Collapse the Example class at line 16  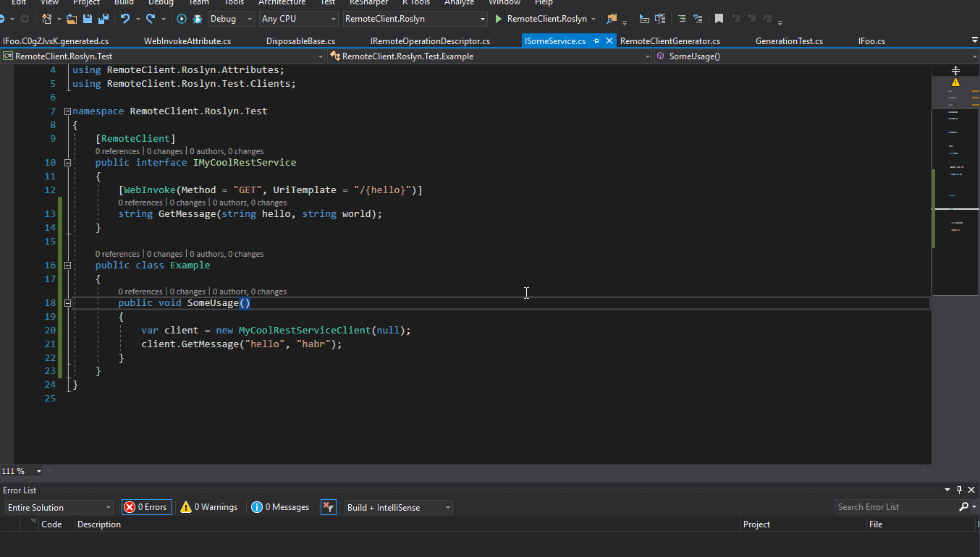[67, 265]
